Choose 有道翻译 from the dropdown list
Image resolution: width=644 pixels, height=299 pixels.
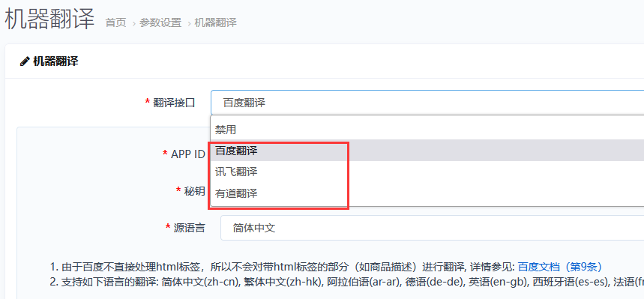pyautogui.click(x=427, y=193)
